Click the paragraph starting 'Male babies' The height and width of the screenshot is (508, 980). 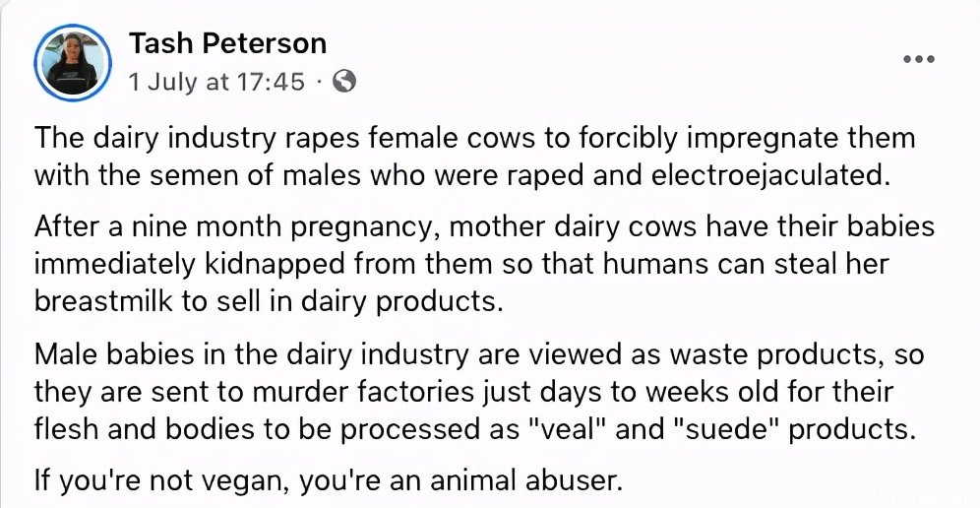[x=479, y=391]
